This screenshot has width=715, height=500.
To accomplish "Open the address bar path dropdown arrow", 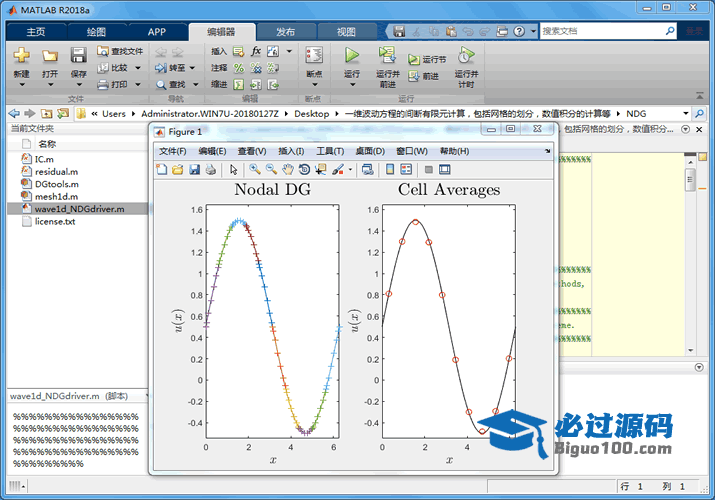I will (x=685, y=113).
